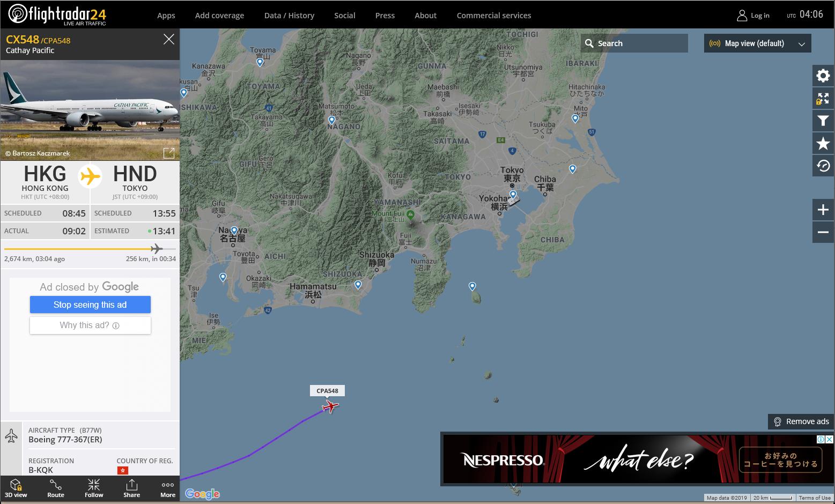This screenshot has height=504, width=835.
Task: Click the Shizuoka airport pin
Action: (358, 285)
